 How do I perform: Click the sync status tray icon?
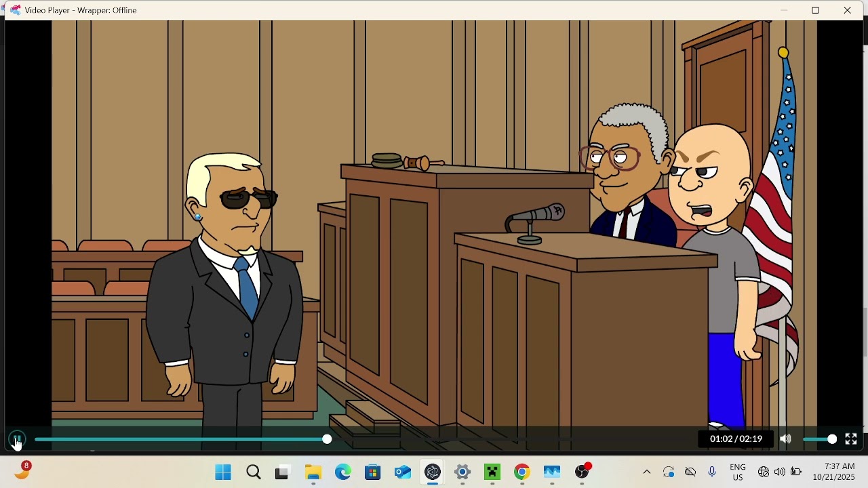click(x=669, y=472)
